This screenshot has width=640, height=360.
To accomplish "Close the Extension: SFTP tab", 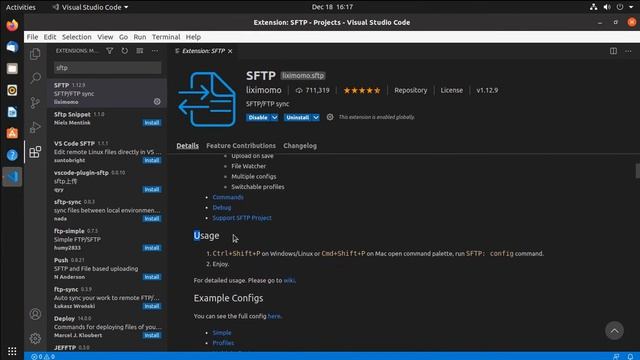I will tap(230, 51).
